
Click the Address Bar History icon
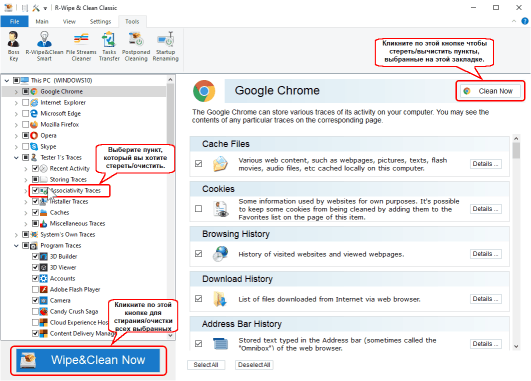pos(220,343)
